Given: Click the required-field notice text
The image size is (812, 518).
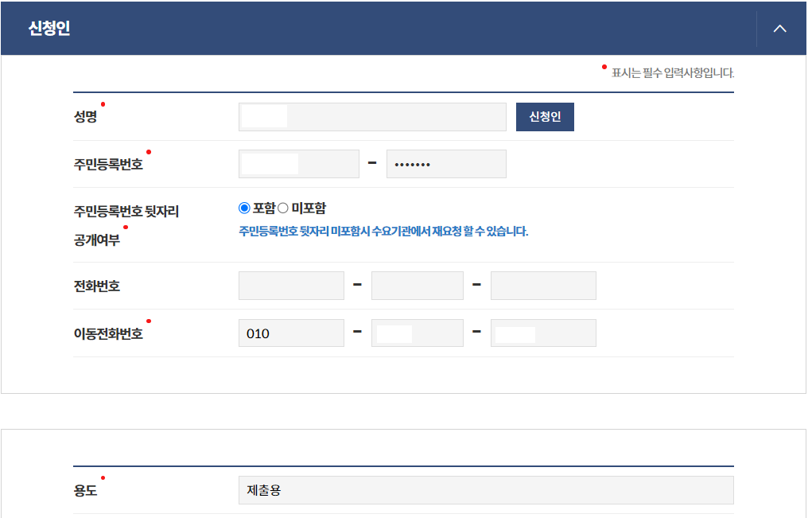Looking at the screenshot, I should [x=668, y=72].
